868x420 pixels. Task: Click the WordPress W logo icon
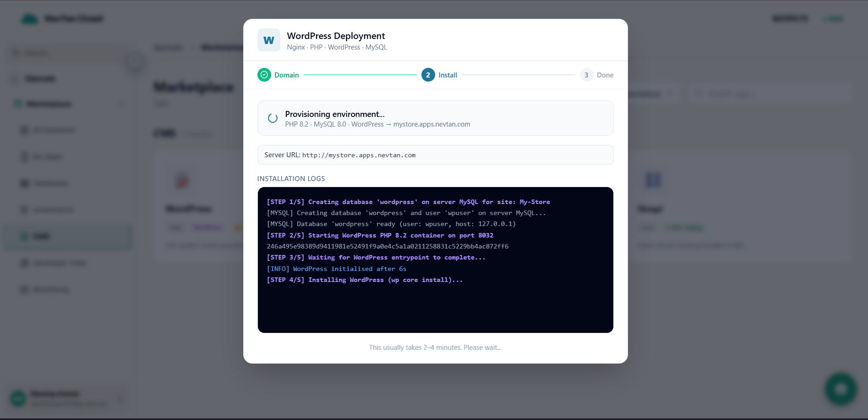click(x=269, y=40)
